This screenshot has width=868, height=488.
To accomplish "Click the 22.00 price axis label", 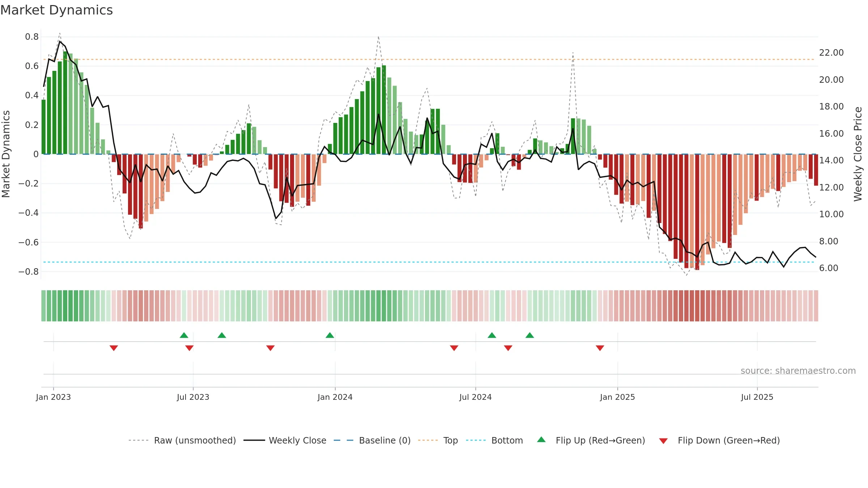I will 831,53.
